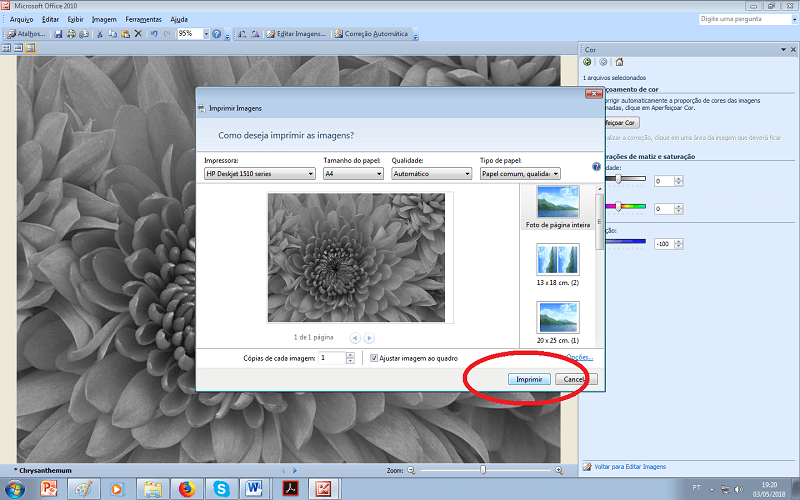This screenshot has width=800, height=500.
Task: Click the Cut scissors icon
Action: point(99,34)
